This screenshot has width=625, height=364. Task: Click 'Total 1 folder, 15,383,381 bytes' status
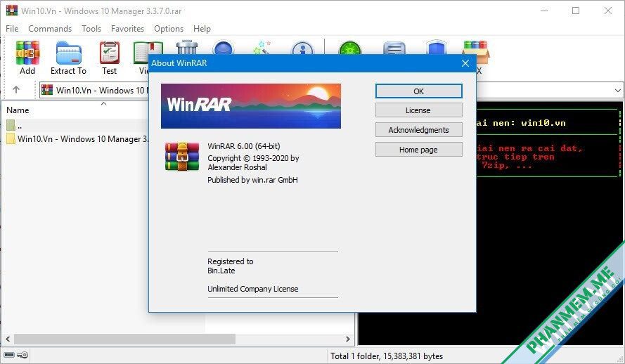(387, 356)
